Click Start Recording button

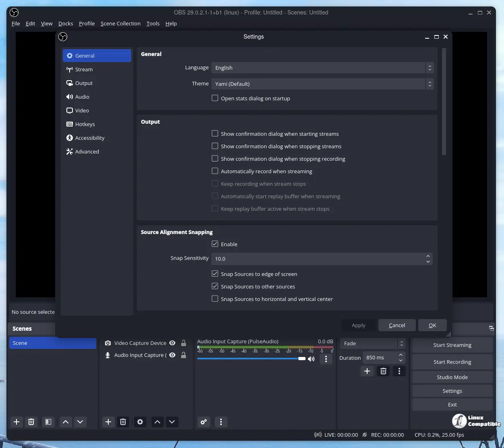click(x=452, y=362)
